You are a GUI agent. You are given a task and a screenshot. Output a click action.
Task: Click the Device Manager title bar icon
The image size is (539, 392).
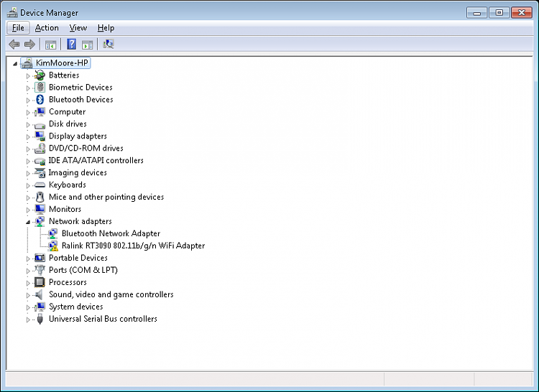point(12,13)
